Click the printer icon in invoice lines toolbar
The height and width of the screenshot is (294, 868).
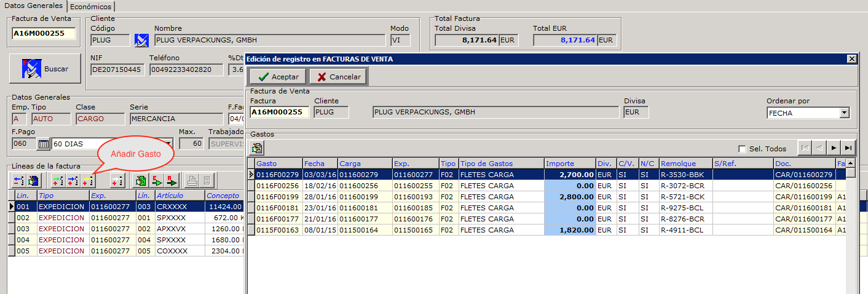pyautogui.click(x=192, y=180)
